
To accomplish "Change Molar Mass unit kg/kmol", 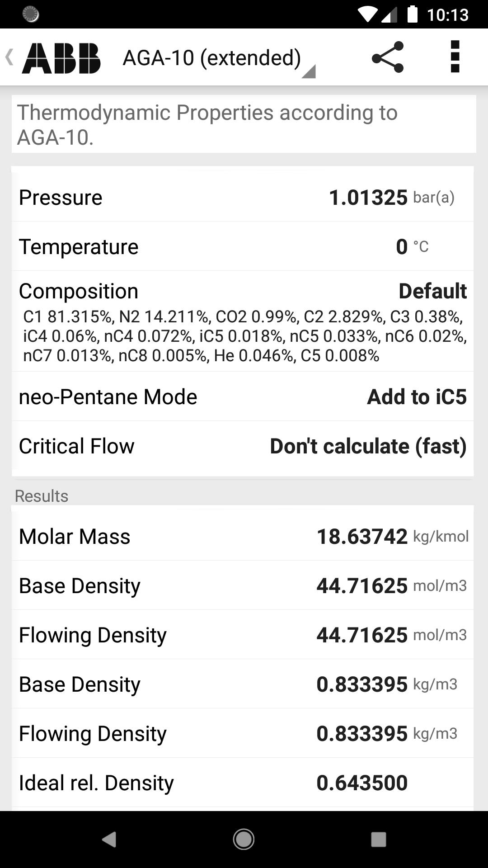I will coord(441,537).
